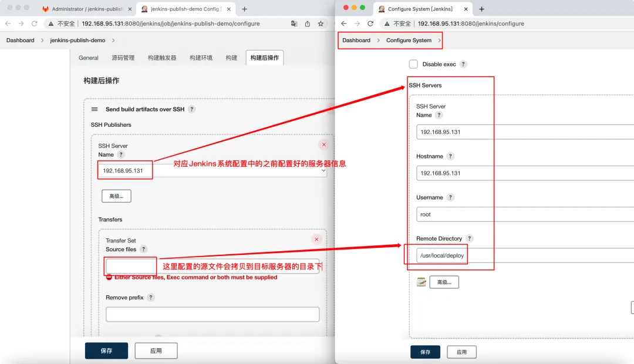Image resolution: width=634 pixels, height=364 pixels.
Task: Close the Configure System tab
Action: 466,9
